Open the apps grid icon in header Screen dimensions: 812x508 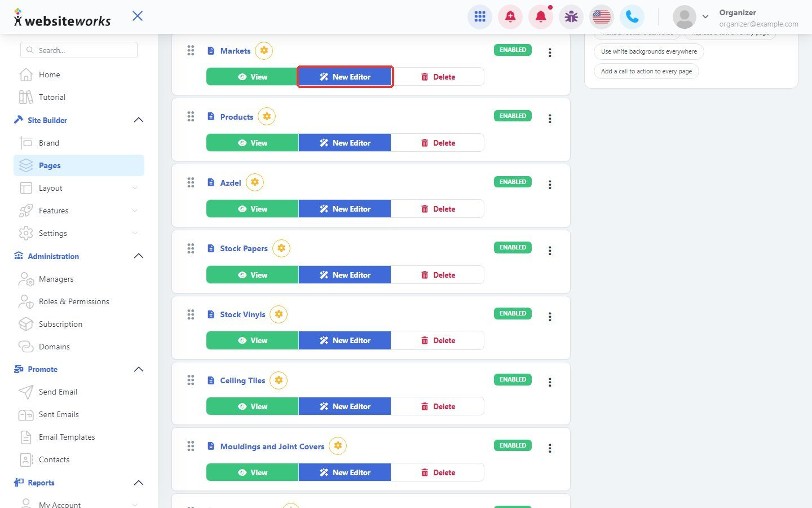pos(480,17)
